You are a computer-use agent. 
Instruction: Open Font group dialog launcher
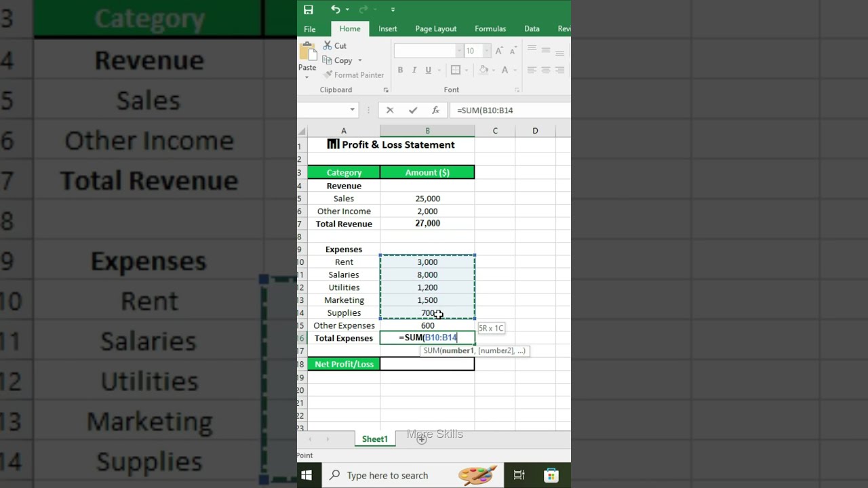tap(517, 90)
